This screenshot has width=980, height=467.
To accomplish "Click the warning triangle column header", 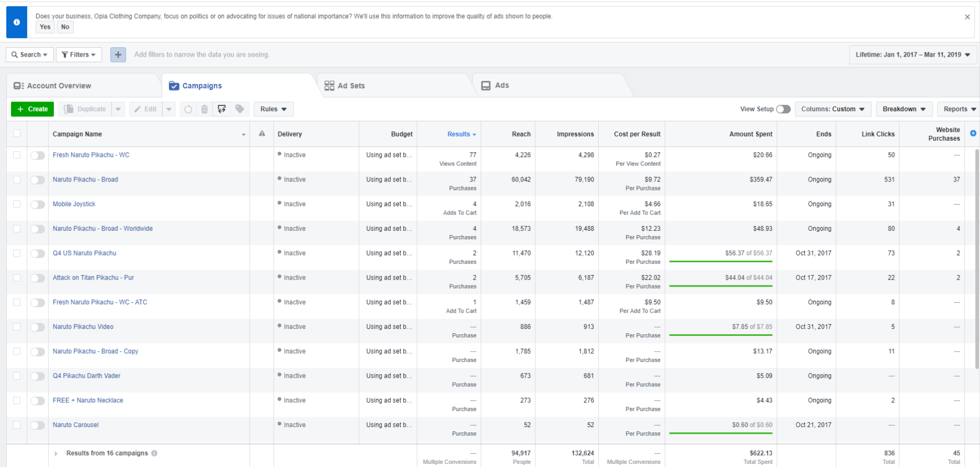I will click(262, 134).
